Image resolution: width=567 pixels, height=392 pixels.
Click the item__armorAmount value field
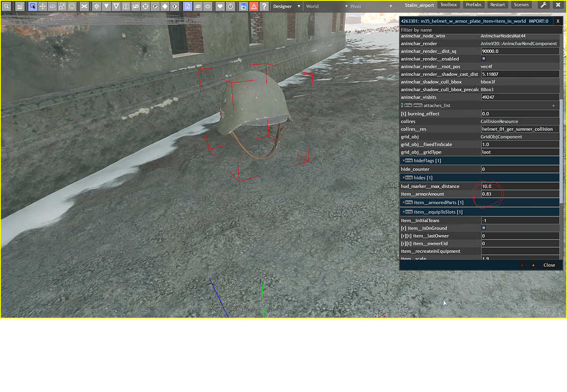[x=519, y=194]
